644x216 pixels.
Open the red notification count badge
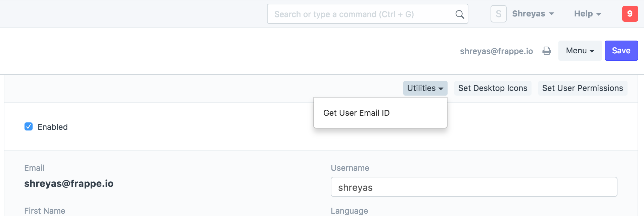(x=630, y=14)
